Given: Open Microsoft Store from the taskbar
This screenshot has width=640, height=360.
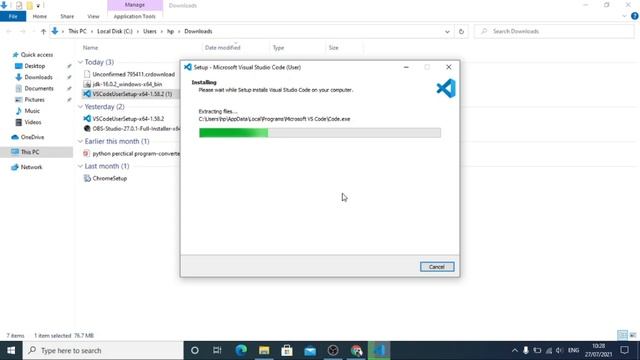Looking at the screenshot, I should 287,350.
